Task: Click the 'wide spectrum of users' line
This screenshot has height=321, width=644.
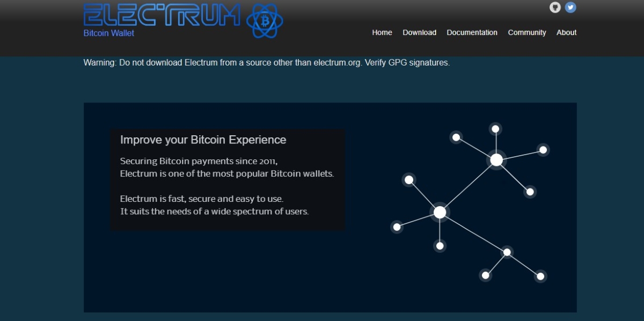Action: pos(215,211)
